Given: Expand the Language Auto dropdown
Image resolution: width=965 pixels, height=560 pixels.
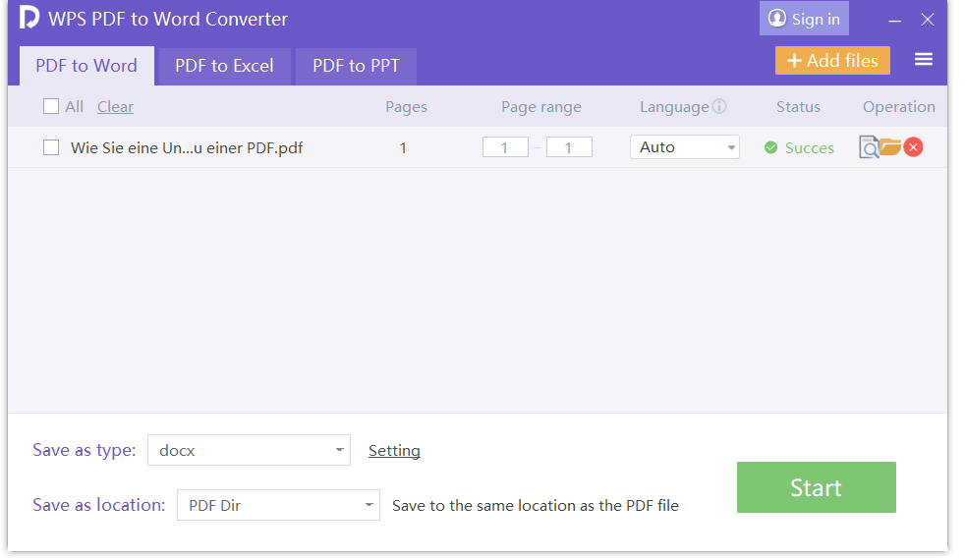Looking at the screenshot, I should 685,147.
